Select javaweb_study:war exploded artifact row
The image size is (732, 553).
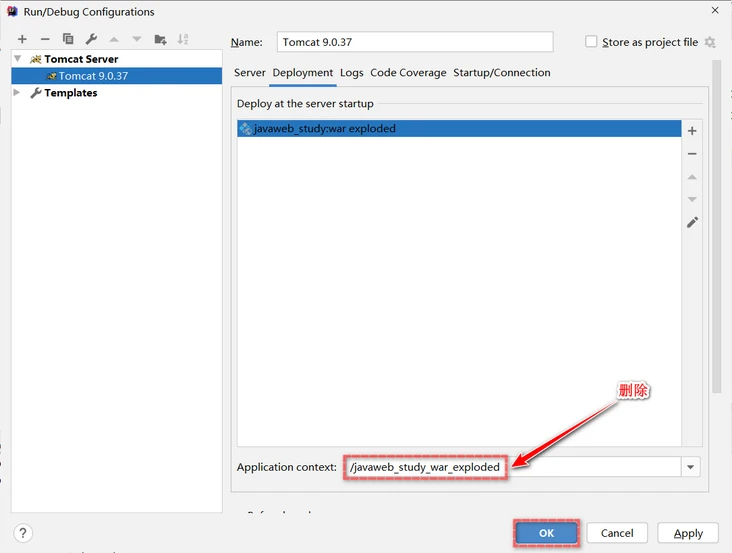click(x=459, y=129)
